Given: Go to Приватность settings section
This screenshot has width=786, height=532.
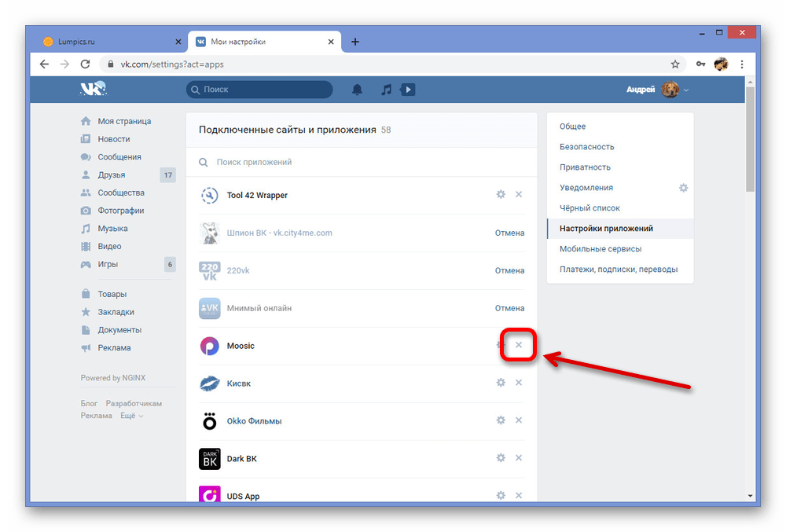Looking at the screenshot, I should click(x=585, y=167).
